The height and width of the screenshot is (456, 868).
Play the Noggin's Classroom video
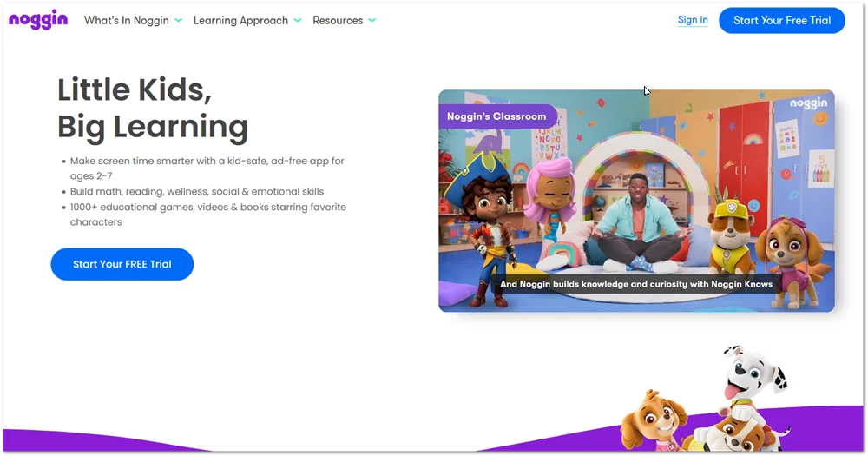pyautogui.click(x=636, y=201)
